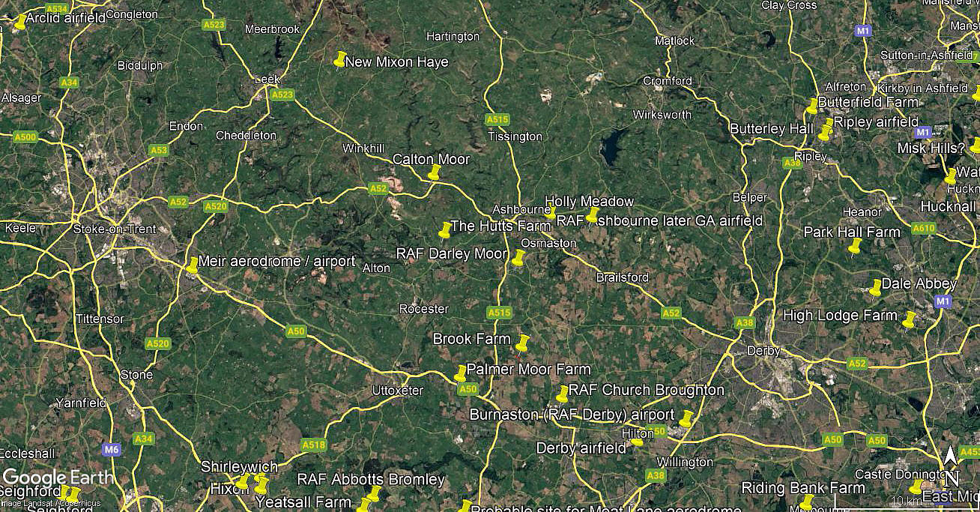Click the RAF Abbotts Bromley label
980x512 pixels.
click(371, 479)
